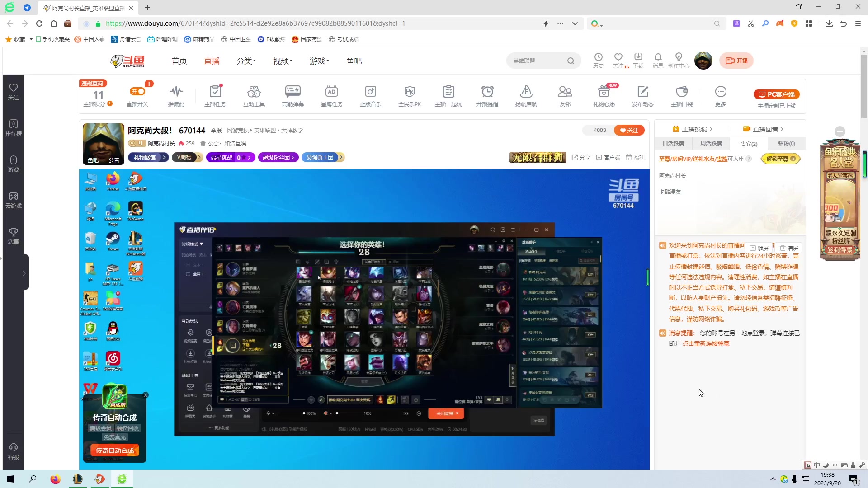Viewport: 868px width, 488px height.
Task: Open 排行榜 in left sidebar
Action: click(x=14, y=128)
